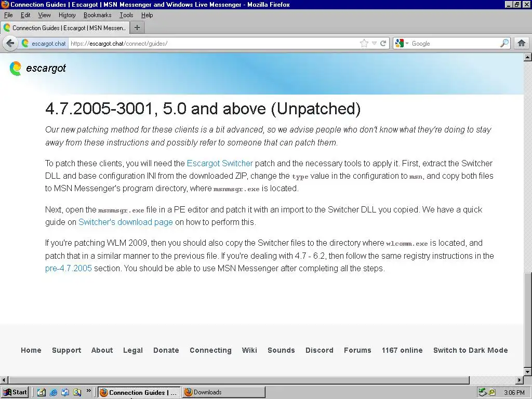Select the Connection Guides browser tab
The height and width of the screenshot is (399, 532).
tap(65, 28)
